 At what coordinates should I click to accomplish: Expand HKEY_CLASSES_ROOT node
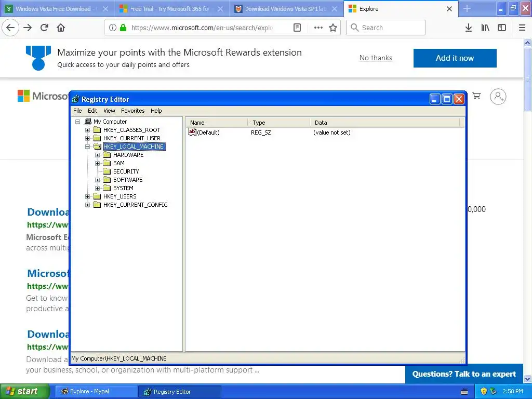(87, 130)
